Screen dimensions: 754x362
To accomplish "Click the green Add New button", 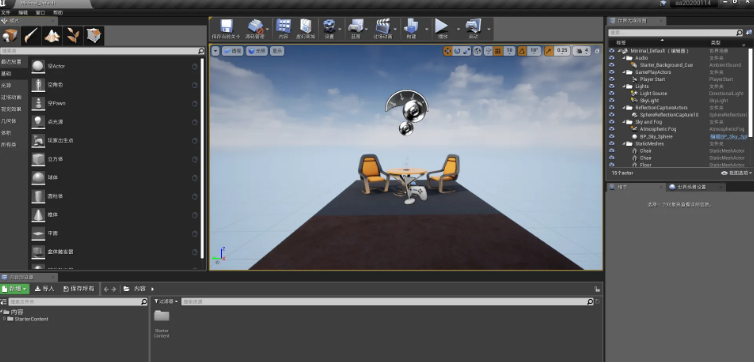I will pos(15,289).
